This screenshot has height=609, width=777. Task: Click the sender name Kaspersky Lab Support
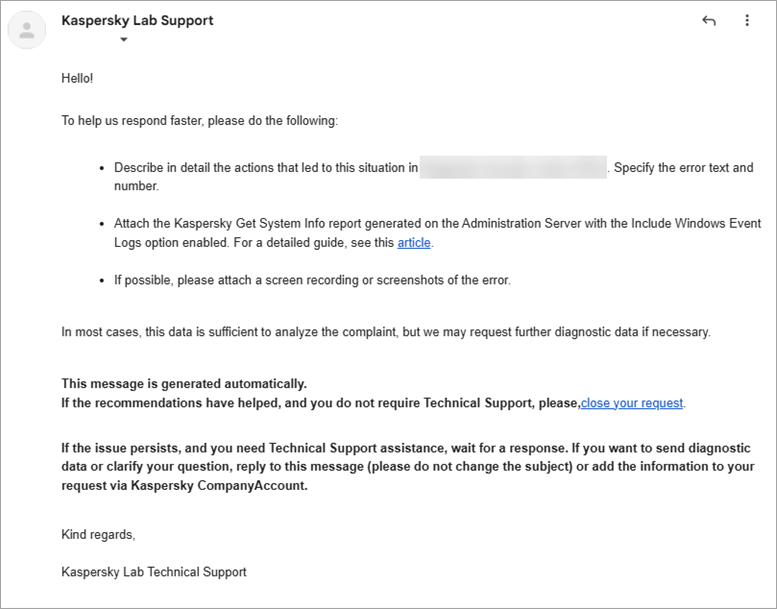[137, 20]
